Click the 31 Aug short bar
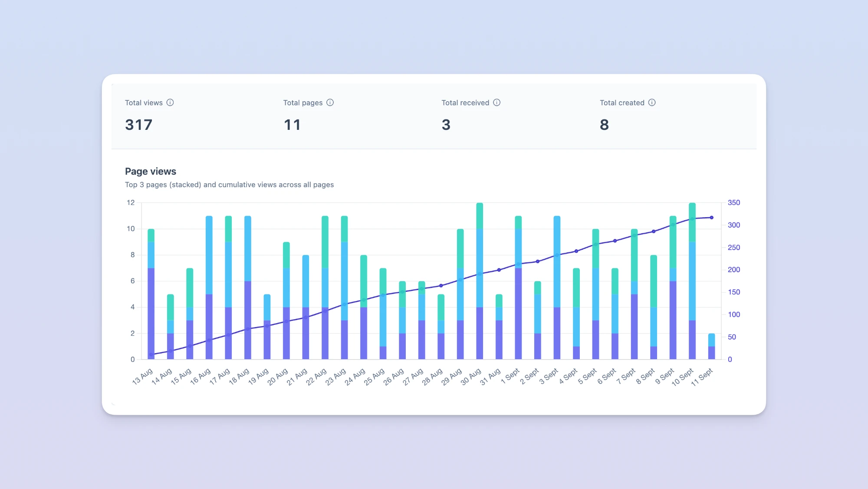Image resolution: width=868 pixels, height=489 pixels. [499, 327]
